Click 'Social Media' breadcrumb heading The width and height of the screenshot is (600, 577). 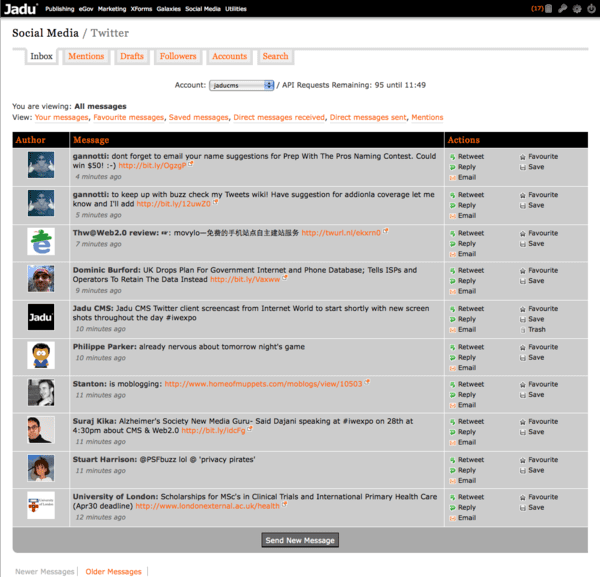(45, 33)
